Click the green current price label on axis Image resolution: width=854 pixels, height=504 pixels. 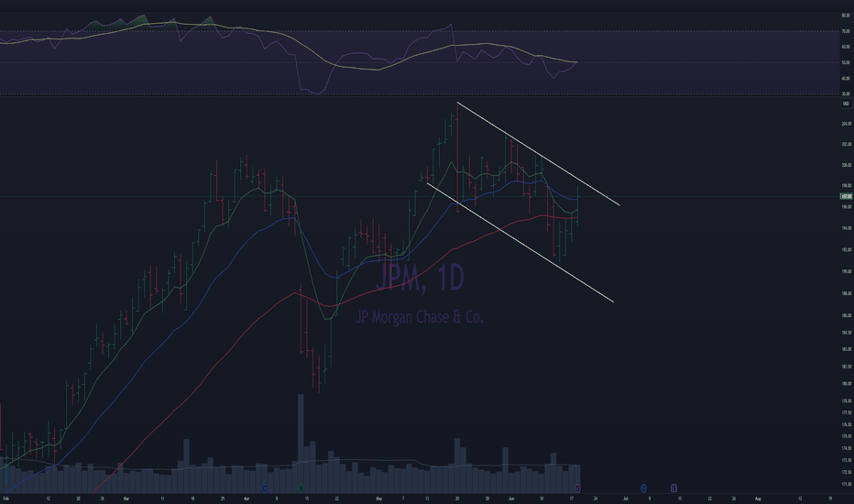846,196
